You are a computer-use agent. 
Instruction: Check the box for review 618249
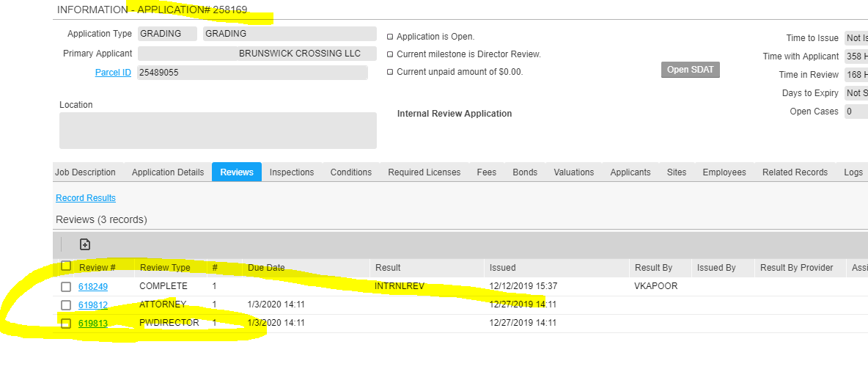click(x=66, y=287)
